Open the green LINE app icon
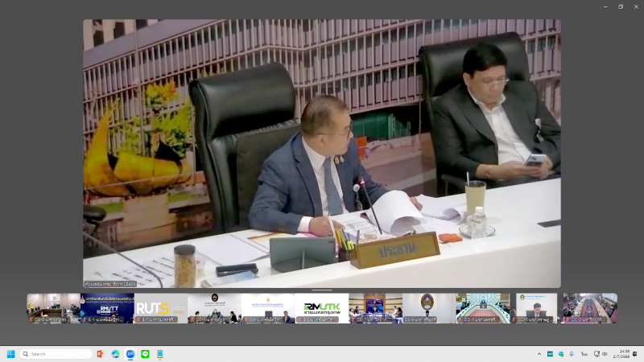Image resolution: width=644 pixels, height=362 pixels. [x=146, y=354]
